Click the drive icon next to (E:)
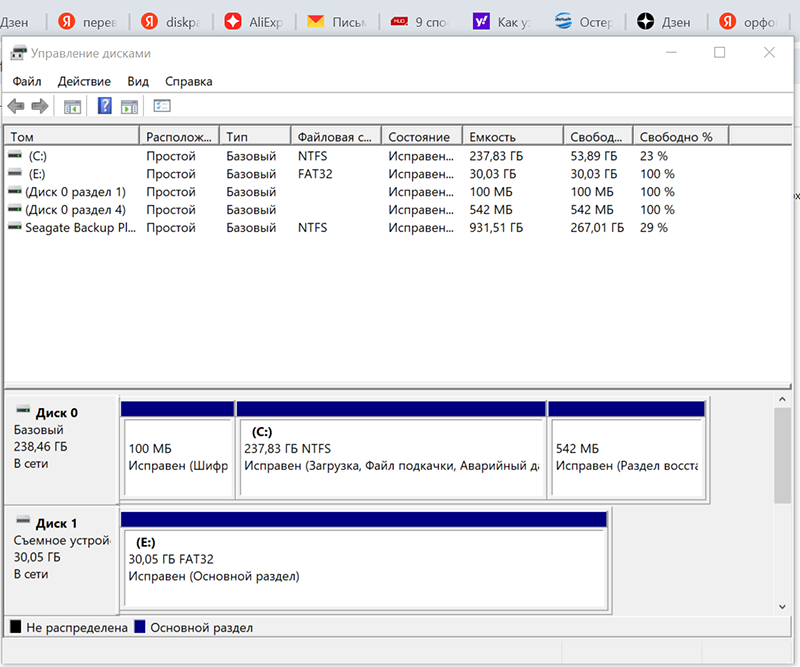Viewport: 800px width, 667px height. pos(15,172)
